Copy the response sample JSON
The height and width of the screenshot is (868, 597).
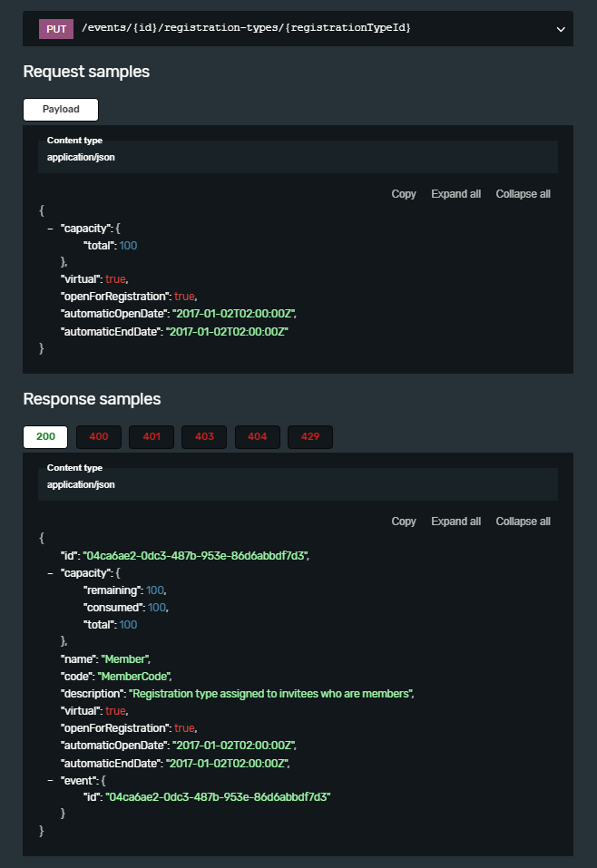click(404, 521)
